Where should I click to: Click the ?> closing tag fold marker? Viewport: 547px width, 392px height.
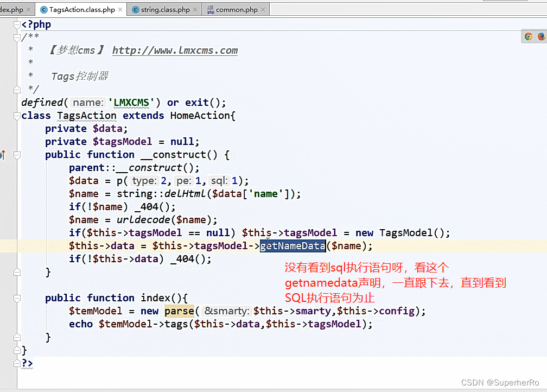pyautogui.click(x=17, y=363)
